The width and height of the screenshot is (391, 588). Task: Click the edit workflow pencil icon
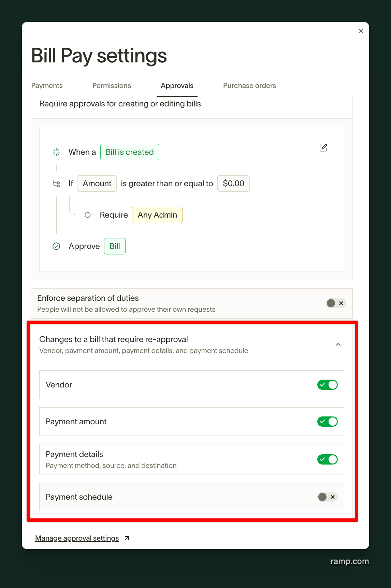[323, 148]
